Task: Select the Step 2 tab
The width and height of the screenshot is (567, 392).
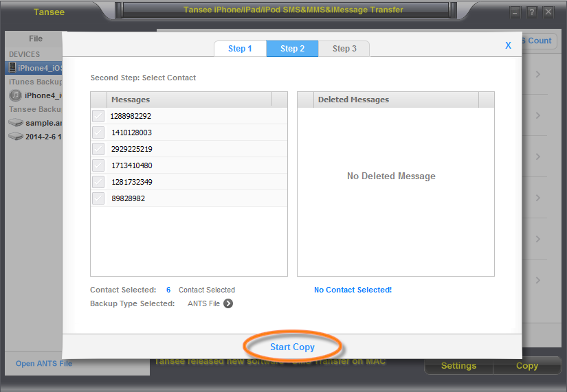Action: point(292,49)
